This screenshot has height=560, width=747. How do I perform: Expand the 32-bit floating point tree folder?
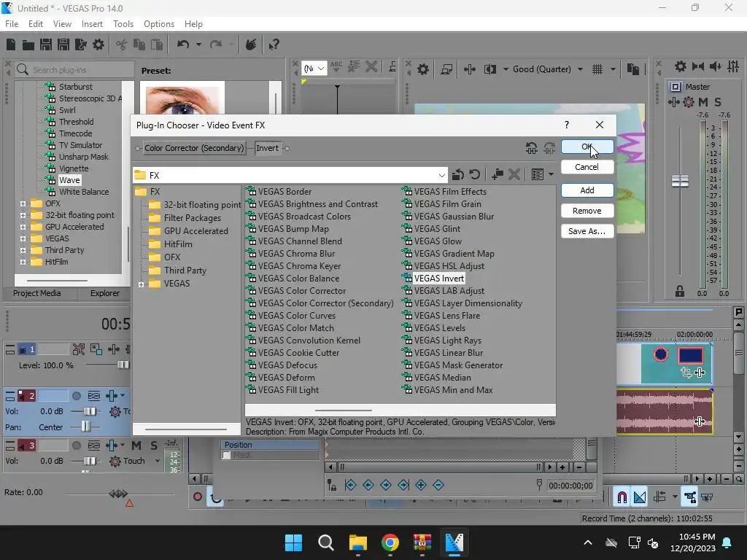click(x=23, y=215)
